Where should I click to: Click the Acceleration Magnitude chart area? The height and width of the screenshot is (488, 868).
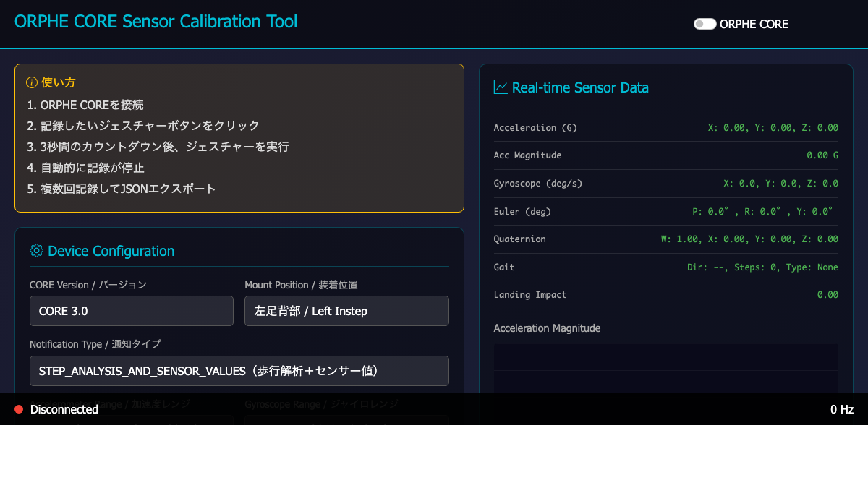(665, 369)
